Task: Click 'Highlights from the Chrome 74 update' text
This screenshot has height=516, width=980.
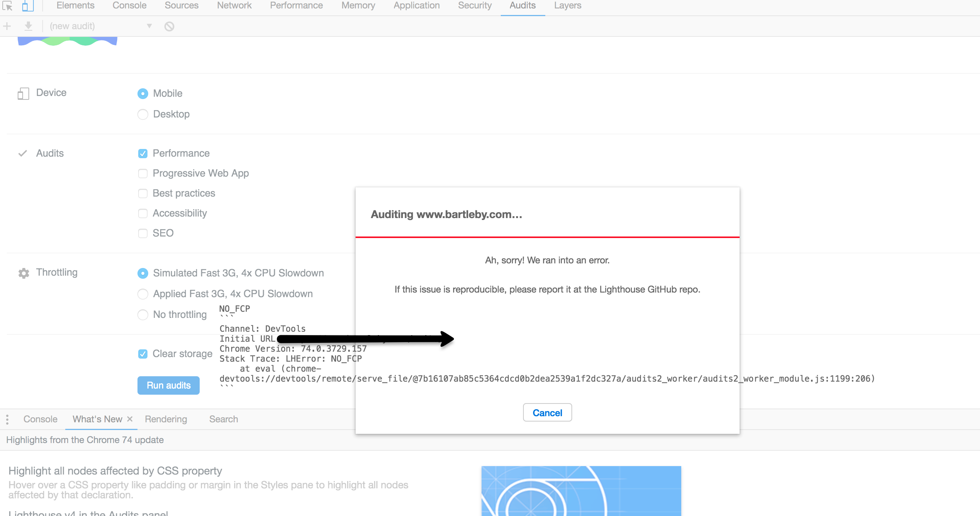Action: click(x=85, y=440)
